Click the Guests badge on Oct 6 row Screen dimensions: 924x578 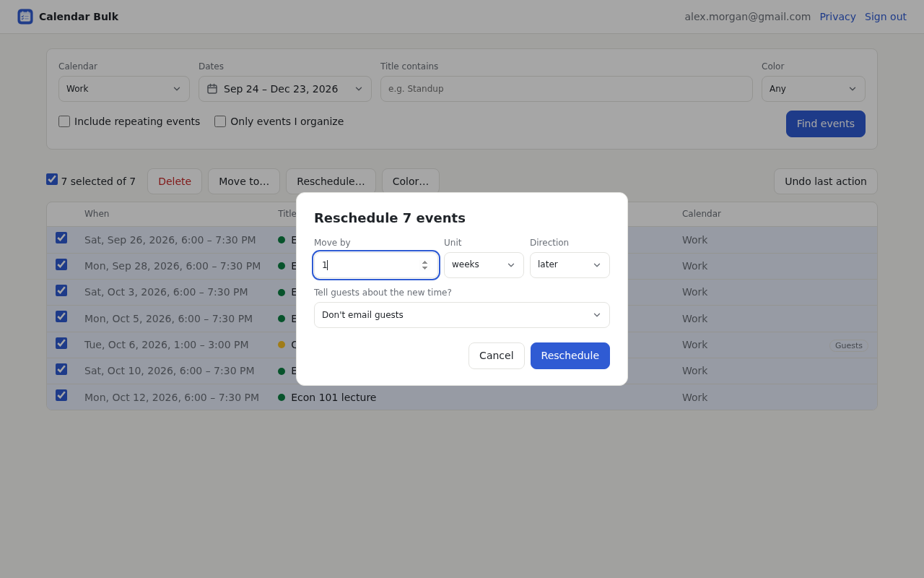pyautogui.click(x=849, y=345)
